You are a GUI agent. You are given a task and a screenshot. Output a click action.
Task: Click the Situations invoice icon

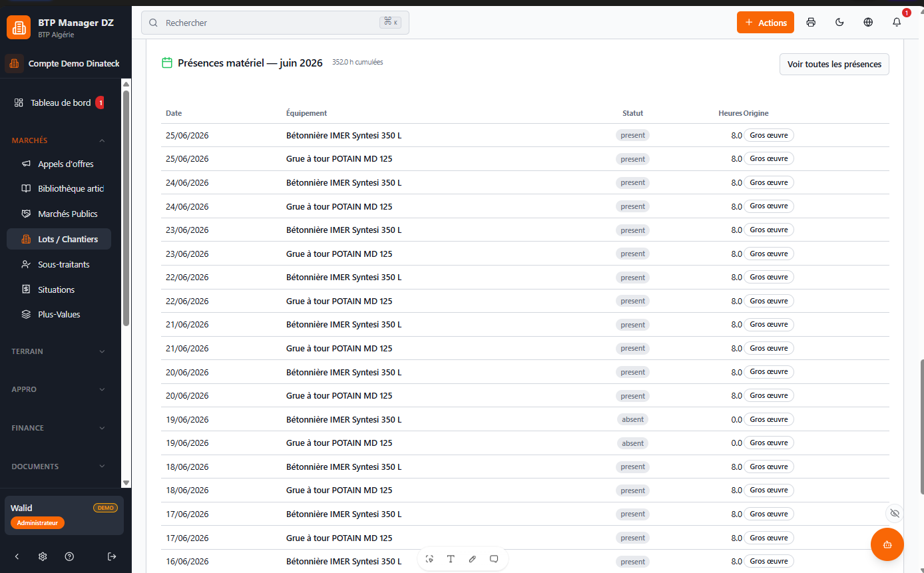pyautogui.click(x=26, y=289)
